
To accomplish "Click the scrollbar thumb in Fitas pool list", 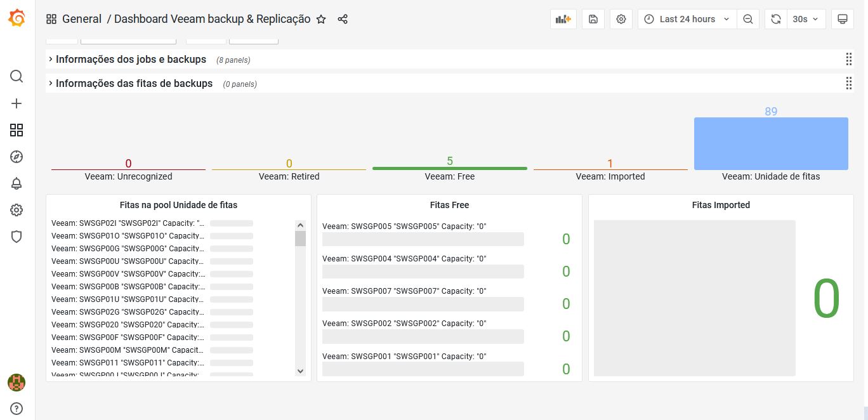I will tap(301, 239).
